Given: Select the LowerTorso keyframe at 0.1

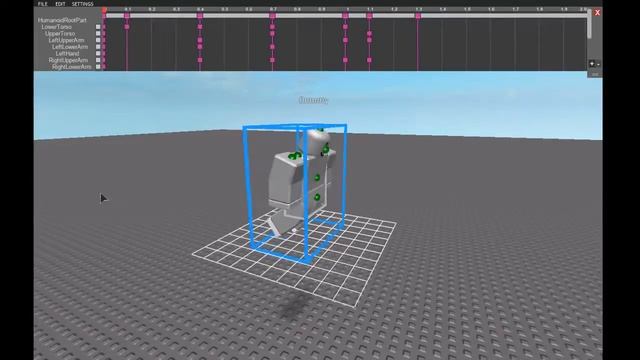Looking at the screenshot, I should [x=127, y=27].
